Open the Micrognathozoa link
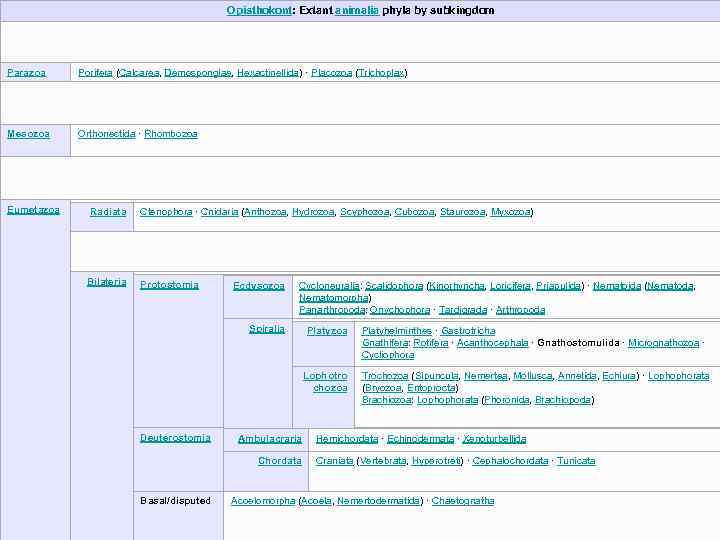This screenshot has width=720, height=540. pyautogui.click(x=664, y=343)
